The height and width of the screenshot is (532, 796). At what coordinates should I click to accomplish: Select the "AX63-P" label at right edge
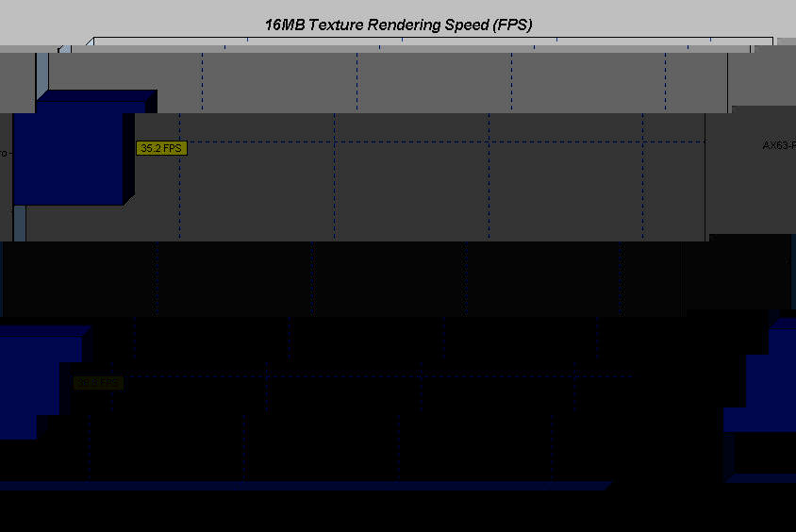(779, 145)
